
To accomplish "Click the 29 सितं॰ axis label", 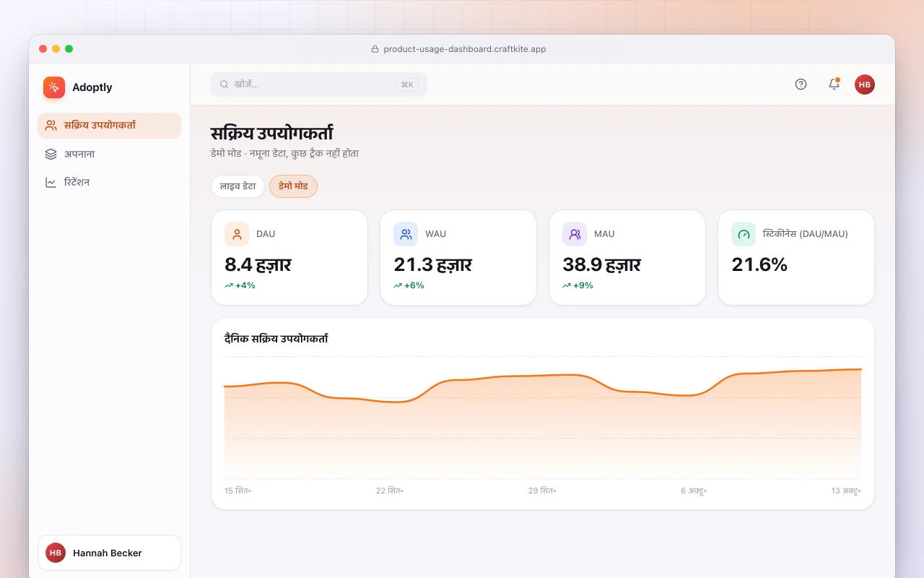I will (542, 491).
